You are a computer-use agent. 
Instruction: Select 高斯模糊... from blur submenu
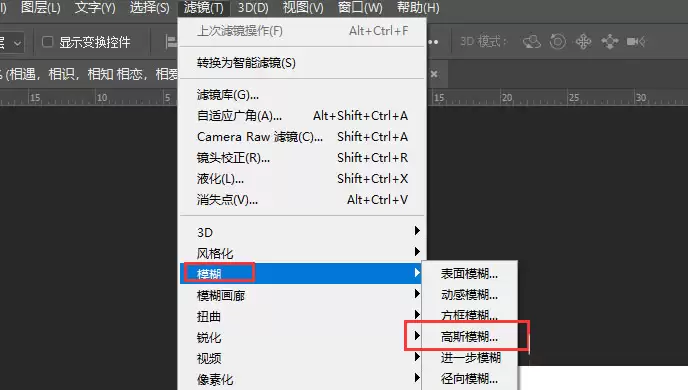tap(469, 336)
